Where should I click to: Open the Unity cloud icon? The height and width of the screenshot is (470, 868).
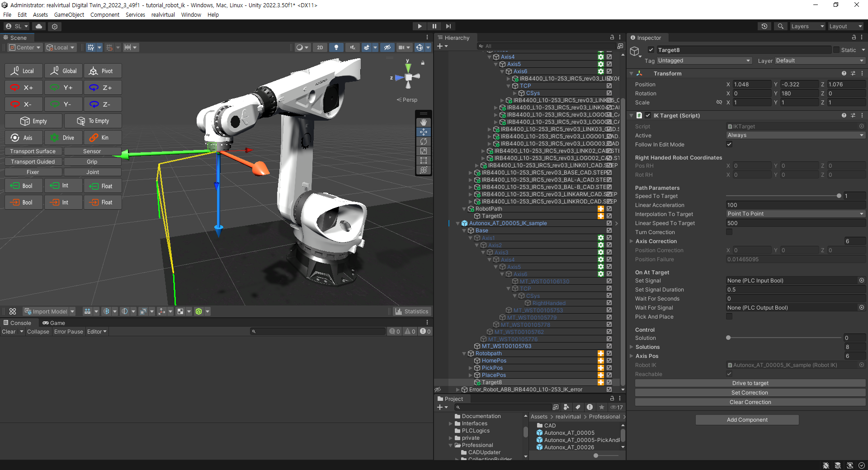point(39,26)
